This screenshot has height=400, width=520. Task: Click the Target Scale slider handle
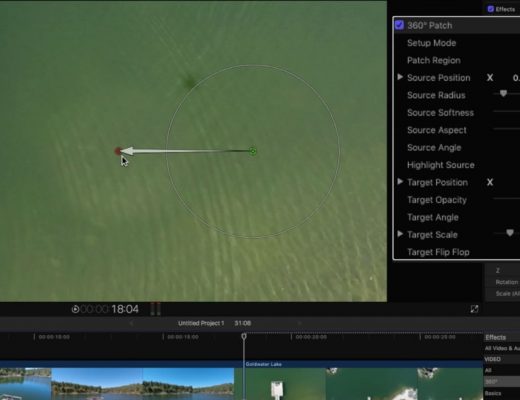[510, 233]
